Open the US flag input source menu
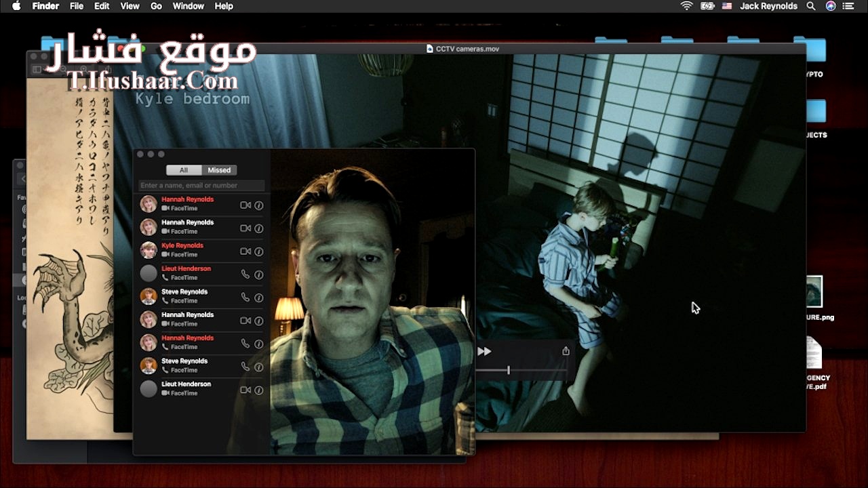868x488 pixels. tap(727, 6)
